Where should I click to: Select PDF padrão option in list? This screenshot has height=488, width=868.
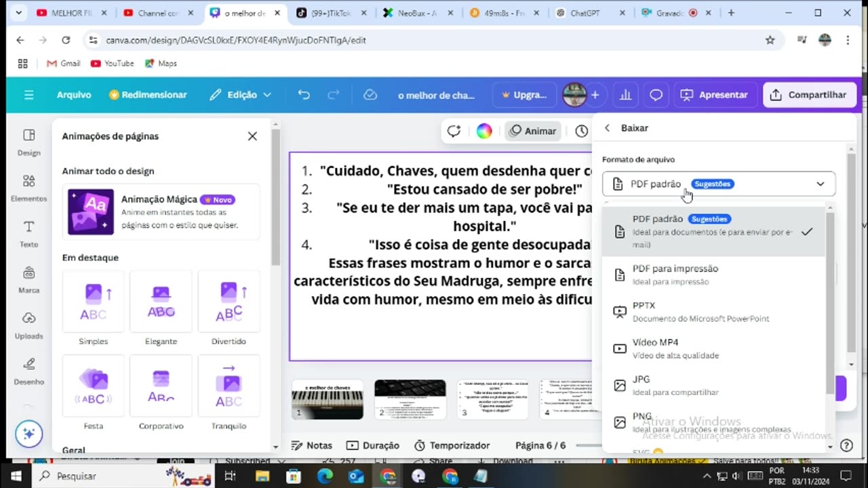pos(713,231)
